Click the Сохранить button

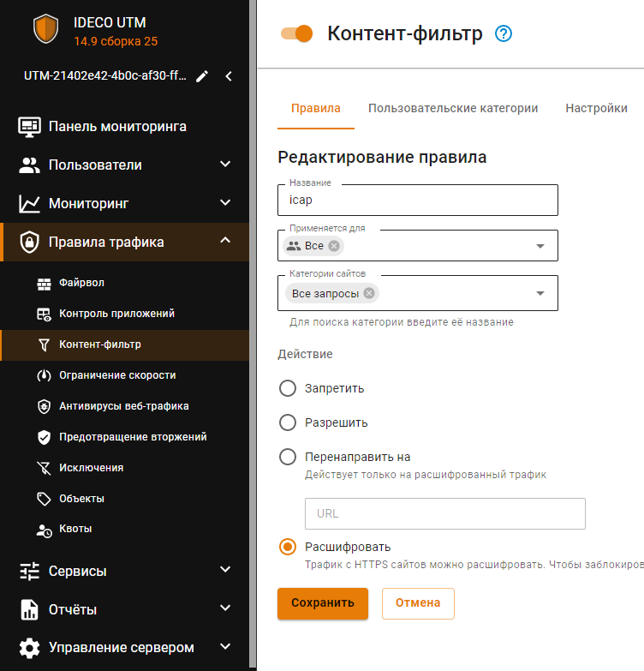322,602
